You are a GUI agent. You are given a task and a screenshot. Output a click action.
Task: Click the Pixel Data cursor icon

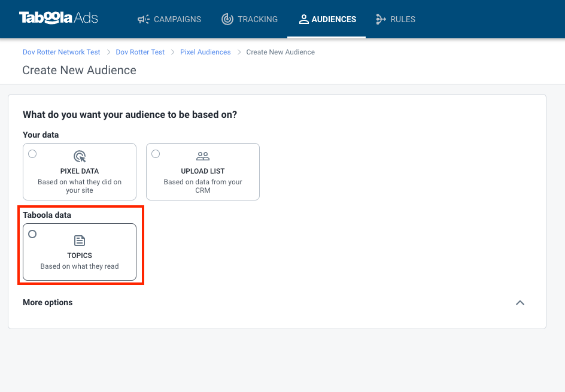point(80,156)
